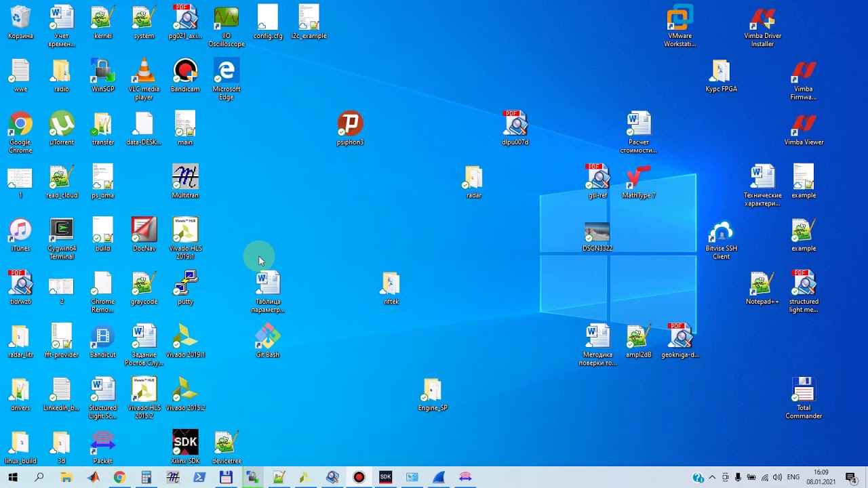Open taskbar Search
This screenshot has width=868, height=488.
tap(39, 477)
